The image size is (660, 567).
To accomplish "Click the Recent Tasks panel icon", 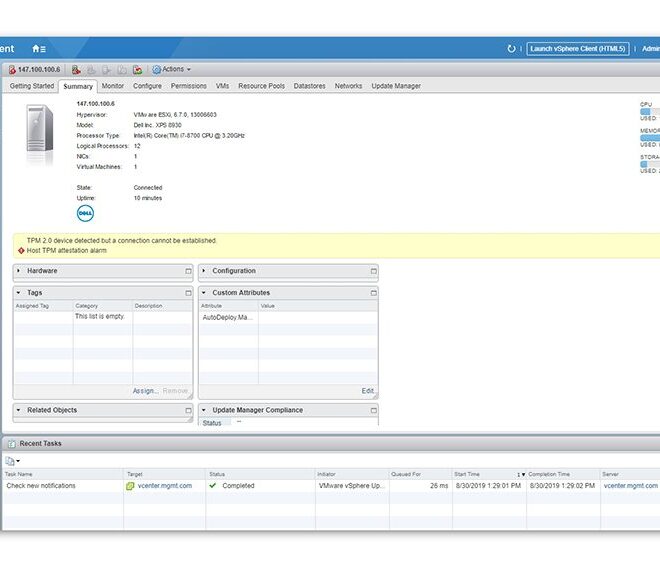I will pyautogui.click(x=11, y=443).
